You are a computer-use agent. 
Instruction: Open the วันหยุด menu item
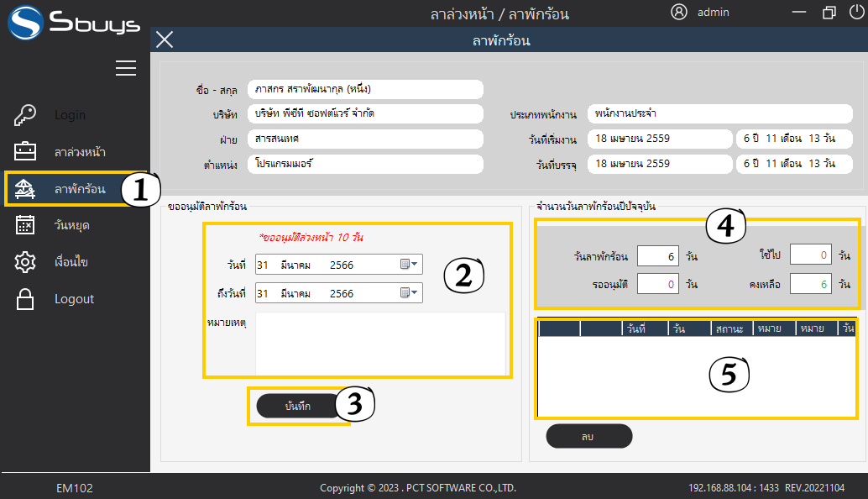click(72, 225)
